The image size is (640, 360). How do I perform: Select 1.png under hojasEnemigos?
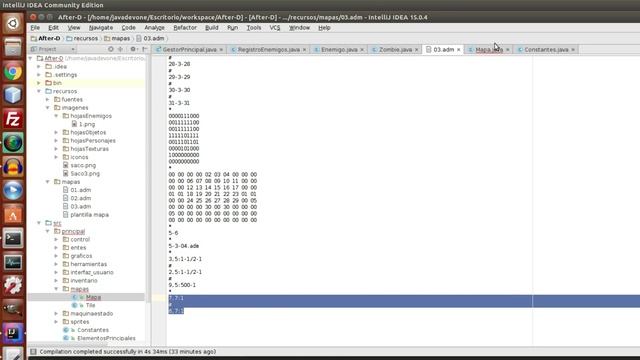(87, 124)
